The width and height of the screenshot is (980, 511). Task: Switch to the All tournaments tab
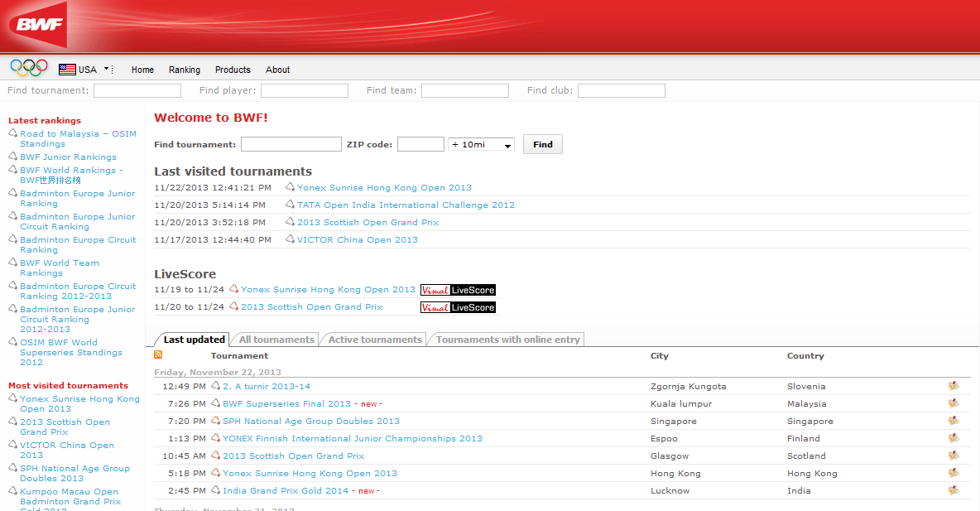click(276, 339)
